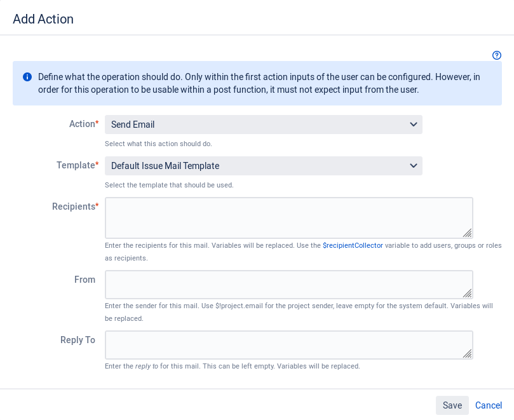Click the Recipients field label
This screenshot has width=514, height=420.
(x=75, y=207)
